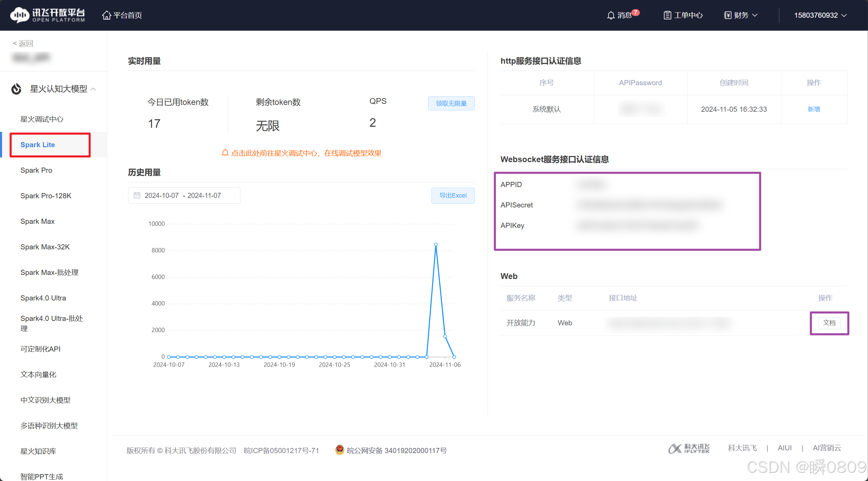
Task: Click the blurred APIPassword value
Action: pyautogui.click(x=640, y=109)
